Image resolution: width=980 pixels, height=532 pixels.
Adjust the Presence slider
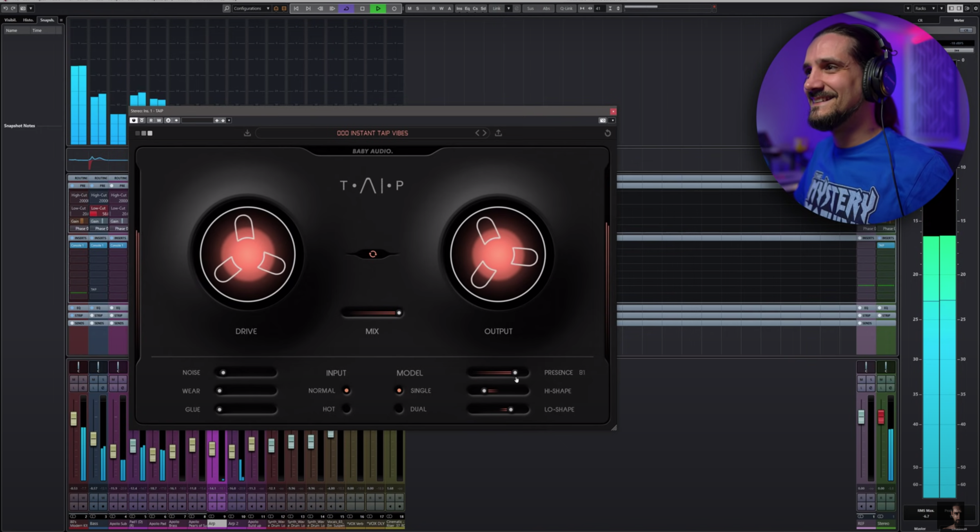pos(498,373)
